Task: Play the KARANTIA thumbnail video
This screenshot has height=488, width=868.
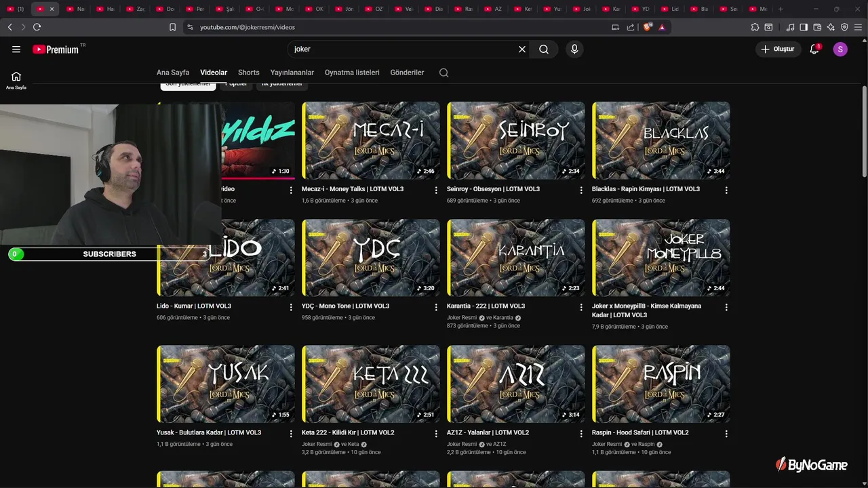Action: (516, 258)
